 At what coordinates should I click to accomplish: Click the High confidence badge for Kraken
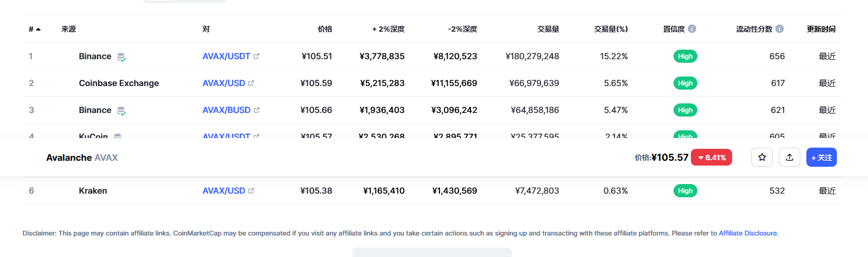tap(685, 191)
